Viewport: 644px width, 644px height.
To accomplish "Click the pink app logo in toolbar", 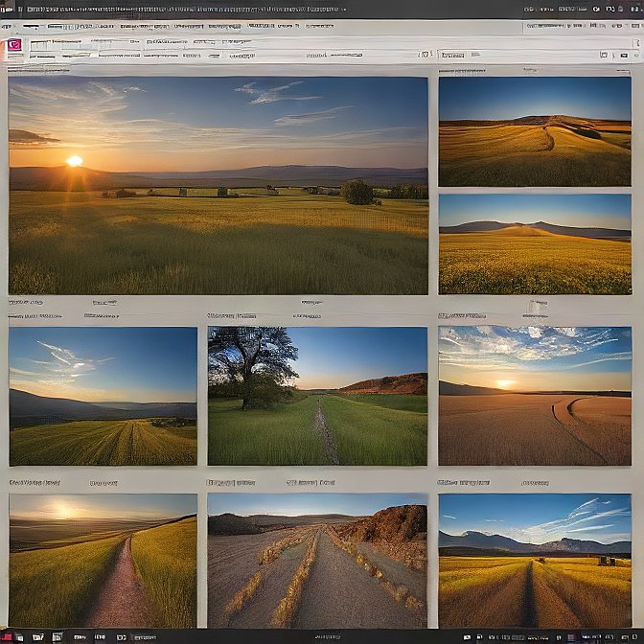I will coord(14,44).
